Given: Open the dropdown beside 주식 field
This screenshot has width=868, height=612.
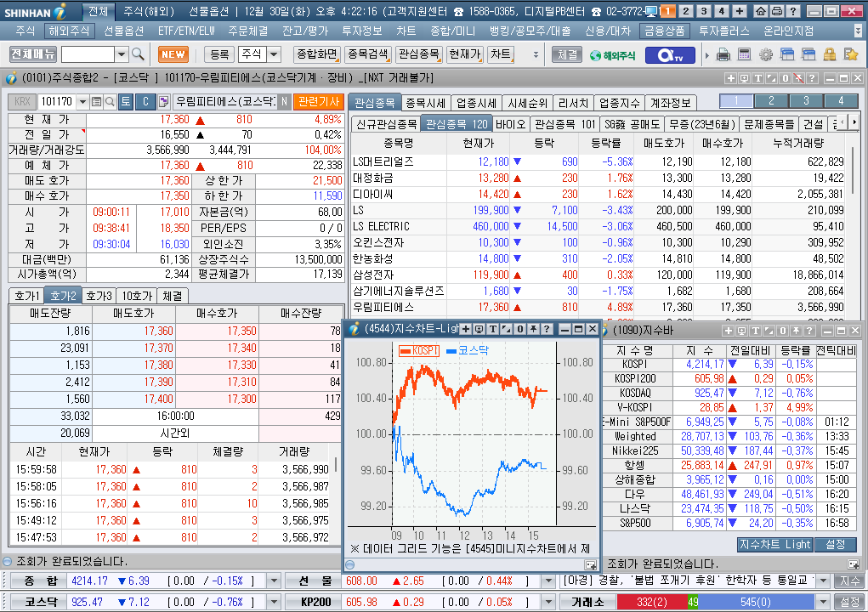Looking at the screenshot, I should point(274,54).
